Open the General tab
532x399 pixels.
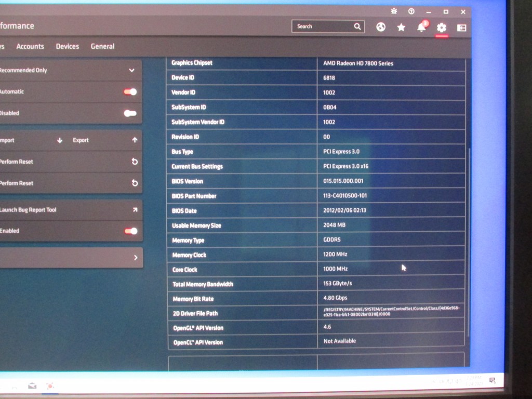(x=102, y=46)
